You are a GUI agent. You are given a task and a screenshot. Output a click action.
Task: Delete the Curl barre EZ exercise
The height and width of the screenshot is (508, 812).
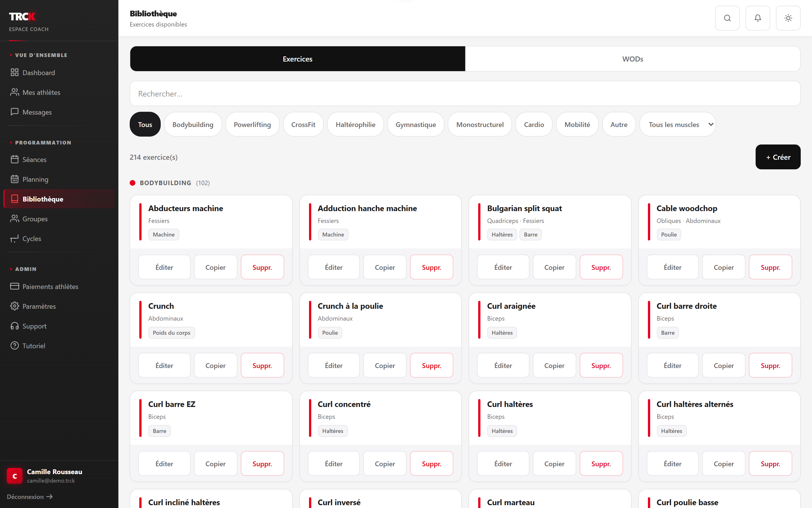(262, 463)
